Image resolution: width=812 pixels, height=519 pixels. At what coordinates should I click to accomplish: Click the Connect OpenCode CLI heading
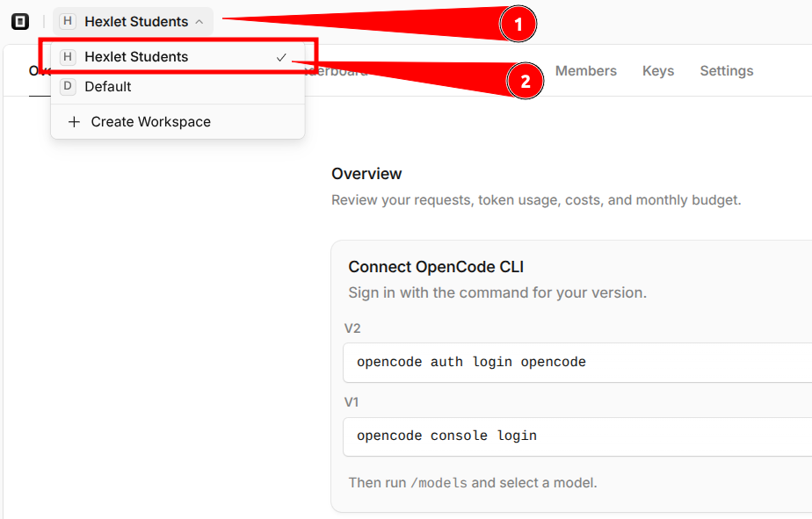[x=436, y=267]
